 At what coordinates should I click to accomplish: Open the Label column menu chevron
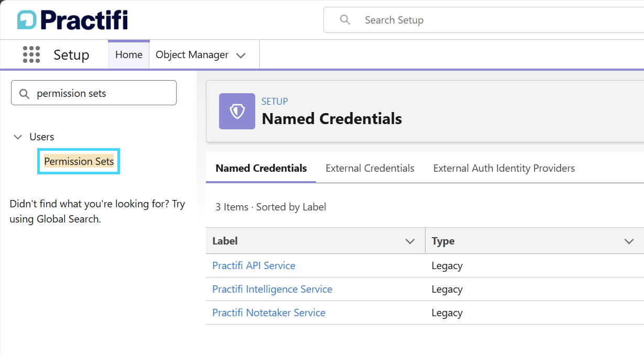[x=410, y=241]
